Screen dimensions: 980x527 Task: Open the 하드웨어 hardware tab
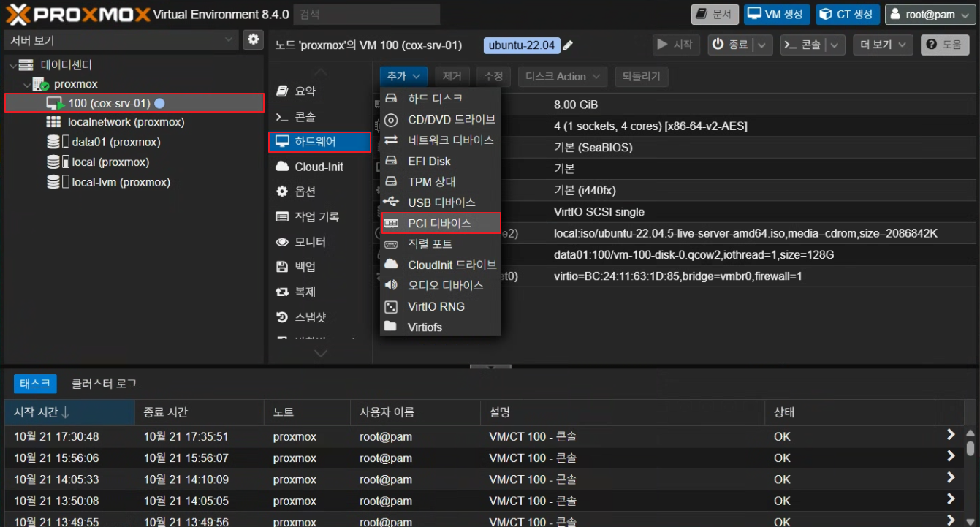coord(319,142)
